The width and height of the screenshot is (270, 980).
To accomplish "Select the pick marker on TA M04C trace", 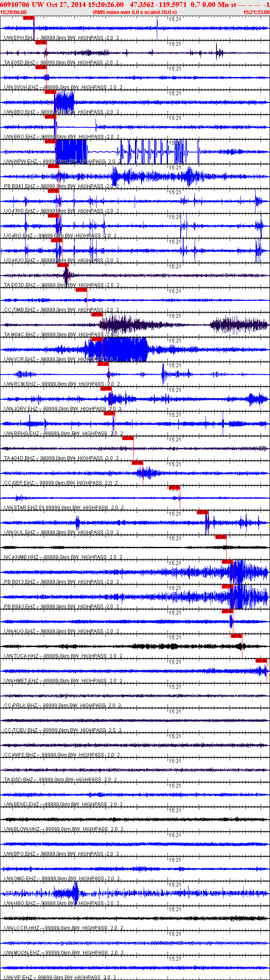I will [97, 314].
